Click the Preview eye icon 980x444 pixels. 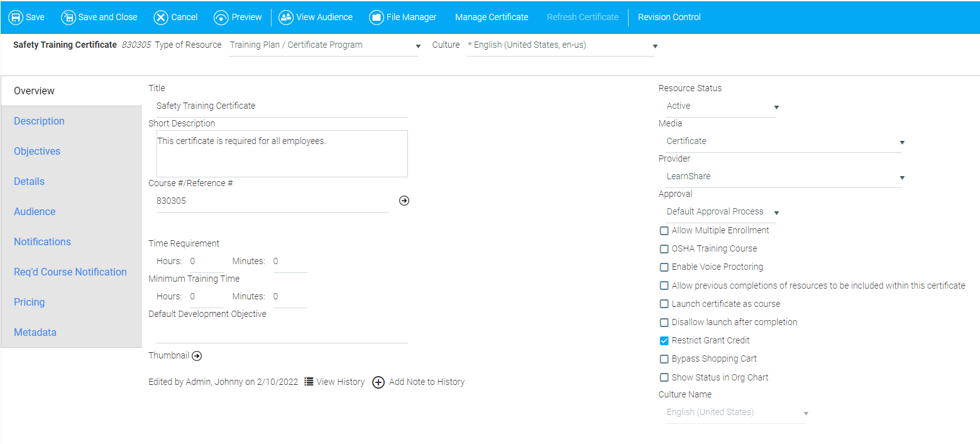coord(221,17)
